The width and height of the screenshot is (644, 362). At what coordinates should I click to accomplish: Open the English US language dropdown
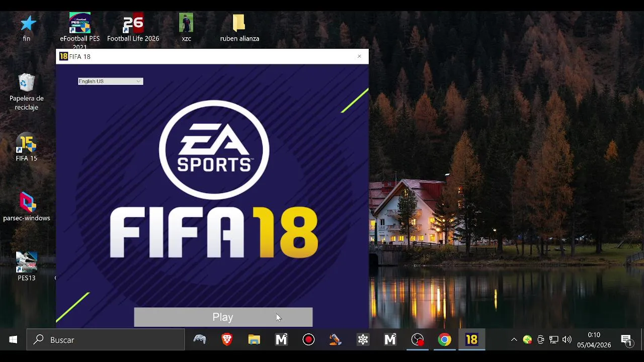[110, 81]
